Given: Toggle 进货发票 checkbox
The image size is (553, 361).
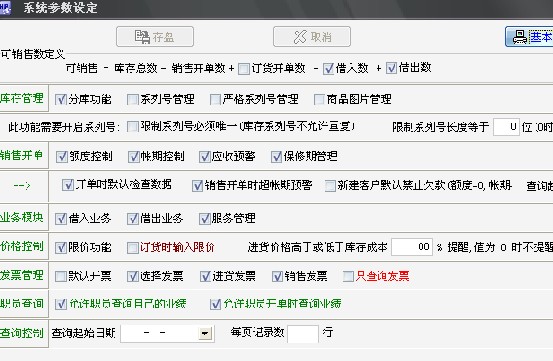Looking at the screenshot, I should tap(205, 276).
